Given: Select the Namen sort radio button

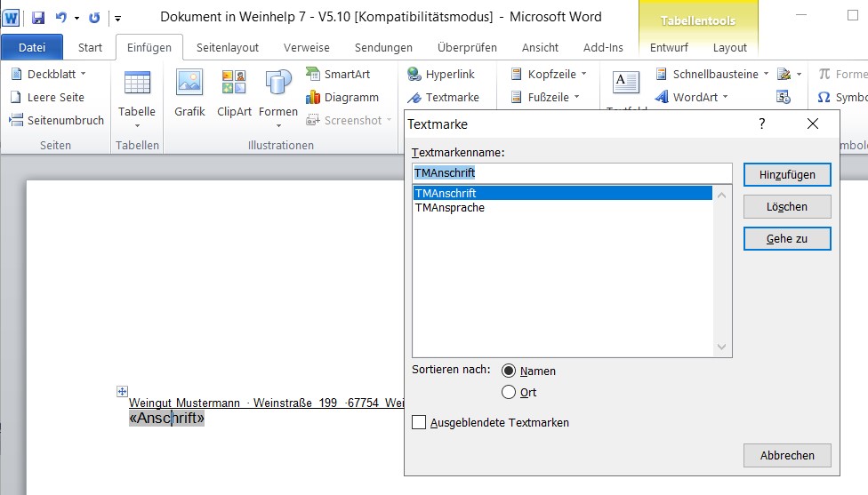Looking at the screenshot, I should pyautogui.click(x=509, y=371).
